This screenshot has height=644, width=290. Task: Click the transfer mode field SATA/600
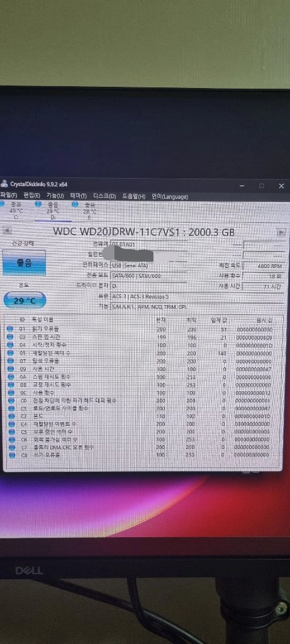click(x=149, y=275)
